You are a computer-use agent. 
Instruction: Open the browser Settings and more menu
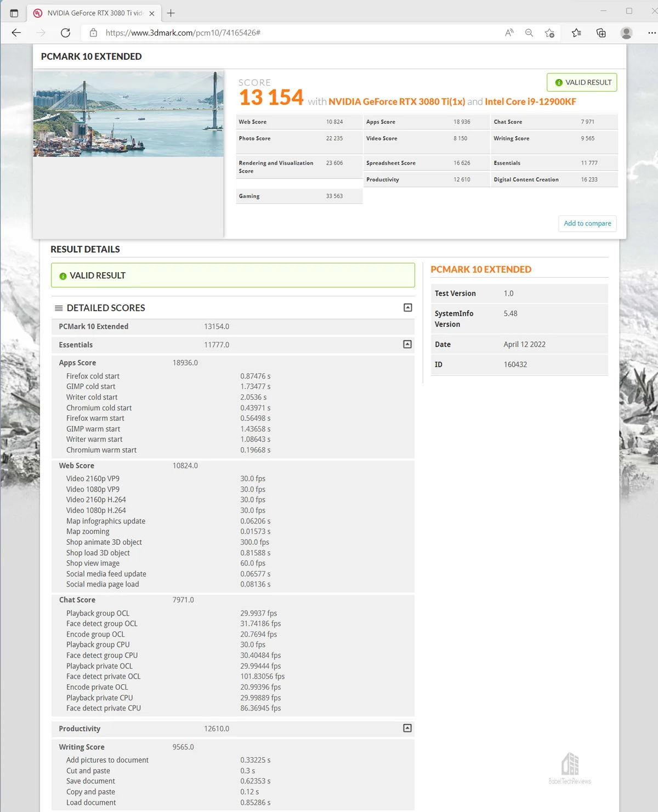[651, 33]
